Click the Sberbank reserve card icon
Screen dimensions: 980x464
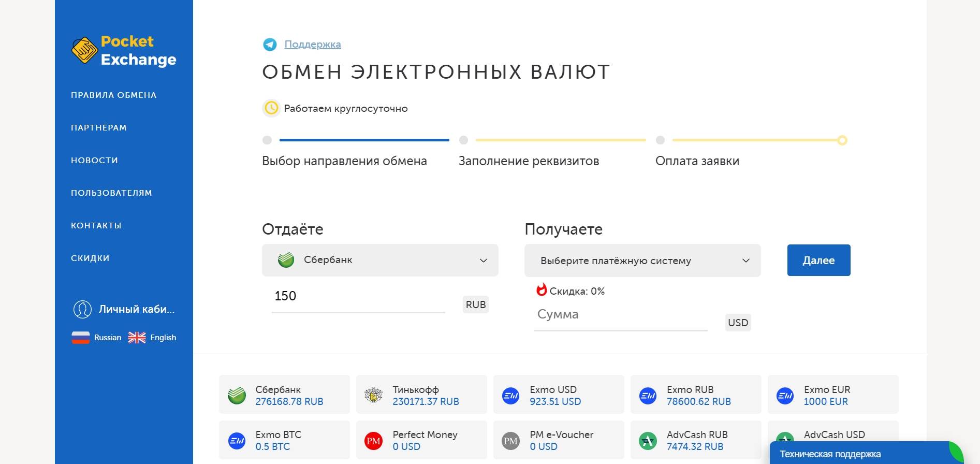tap(237, 396)
